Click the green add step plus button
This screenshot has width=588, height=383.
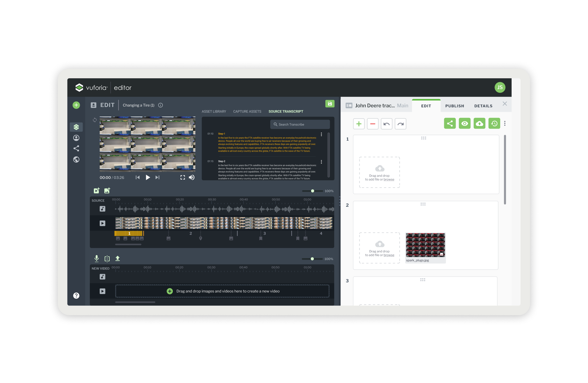point(359,124)
